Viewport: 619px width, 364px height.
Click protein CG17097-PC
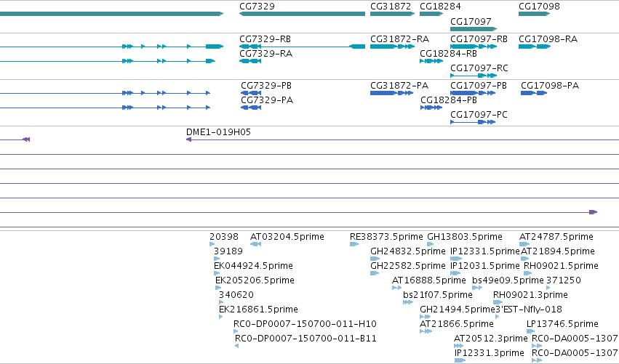point(473,122)
